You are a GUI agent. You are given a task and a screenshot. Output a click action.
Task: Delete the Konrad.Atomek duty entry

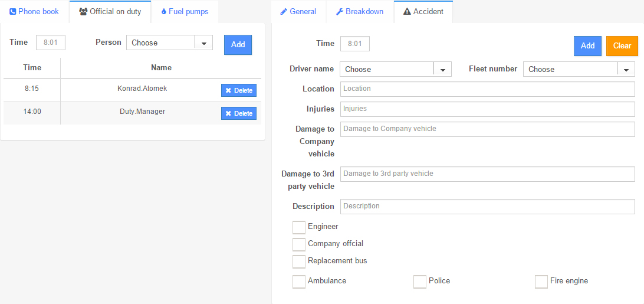pos(239,90)
